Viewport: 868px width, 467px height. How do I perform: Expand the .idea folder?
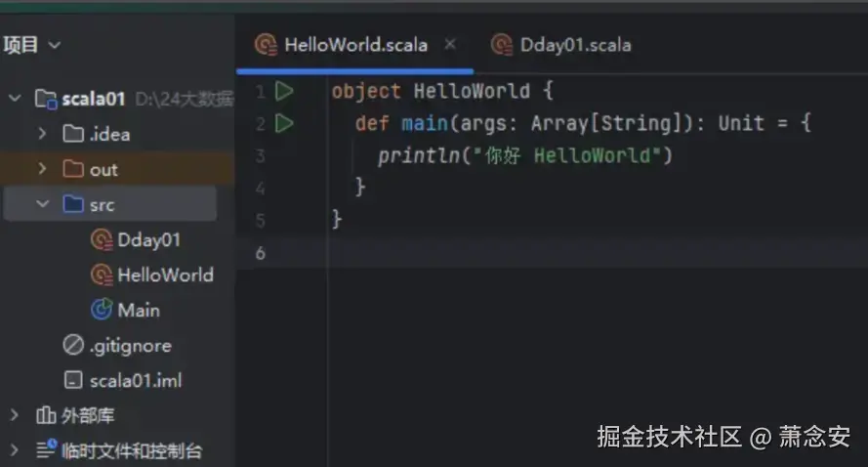coord(42,134)
